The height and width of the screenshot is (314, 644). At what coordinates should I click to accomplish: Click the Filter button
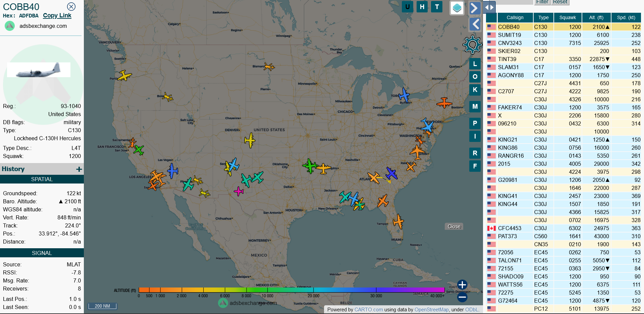[542, 2]
